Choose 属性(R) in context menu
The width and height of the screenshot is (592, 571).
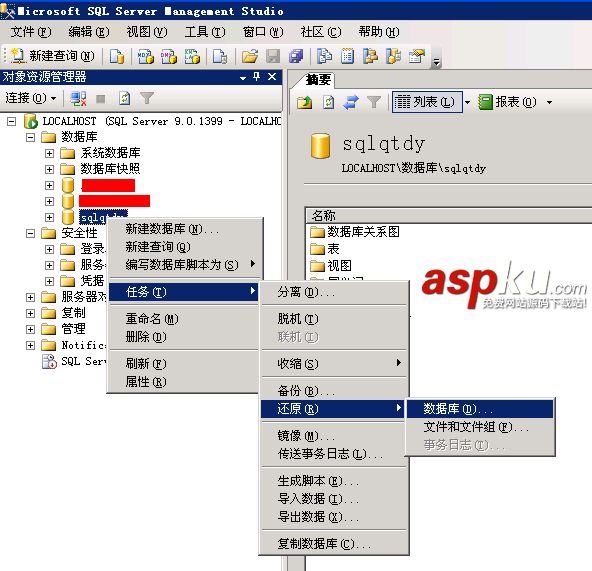click(x=184, y=382)
